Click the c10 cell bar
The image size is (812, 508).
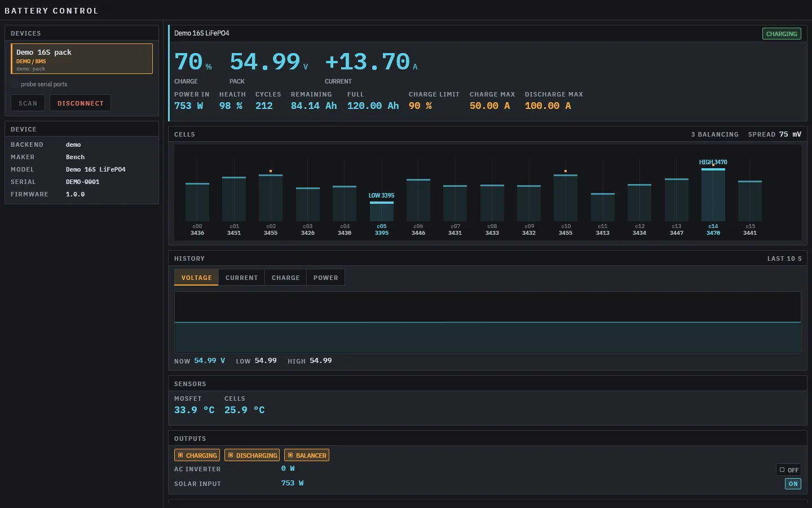tap(566, 198)
